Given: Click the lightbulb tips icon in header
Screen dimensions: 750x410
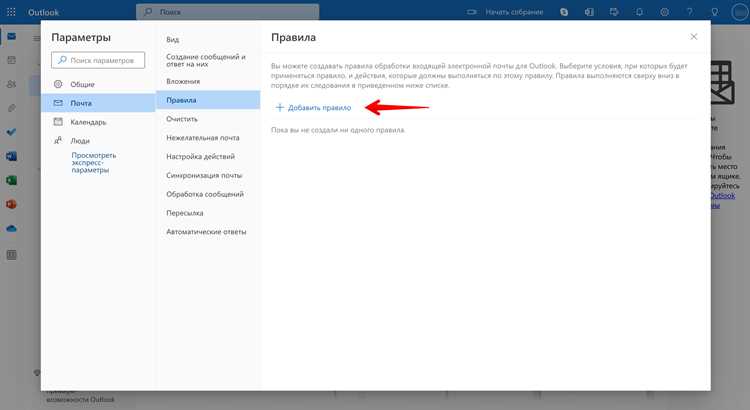Looking at the screenshot, I should (x=715, y=12).
